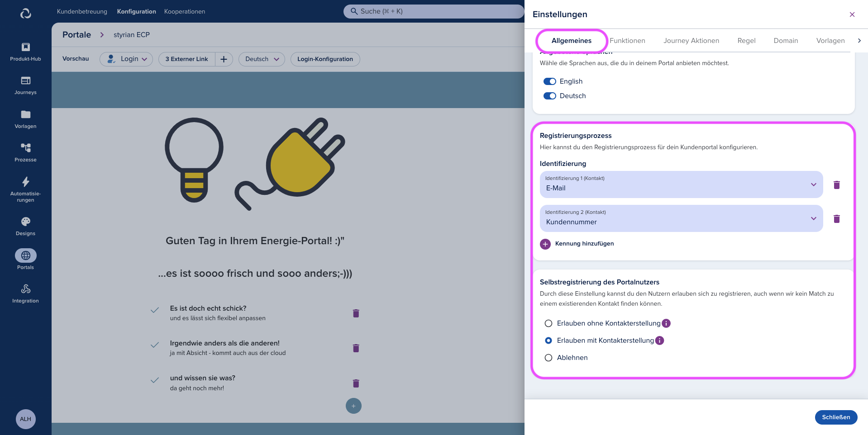868x435 pixels.
Task: Close the Einstellungen panel with X
Action: 852,14
